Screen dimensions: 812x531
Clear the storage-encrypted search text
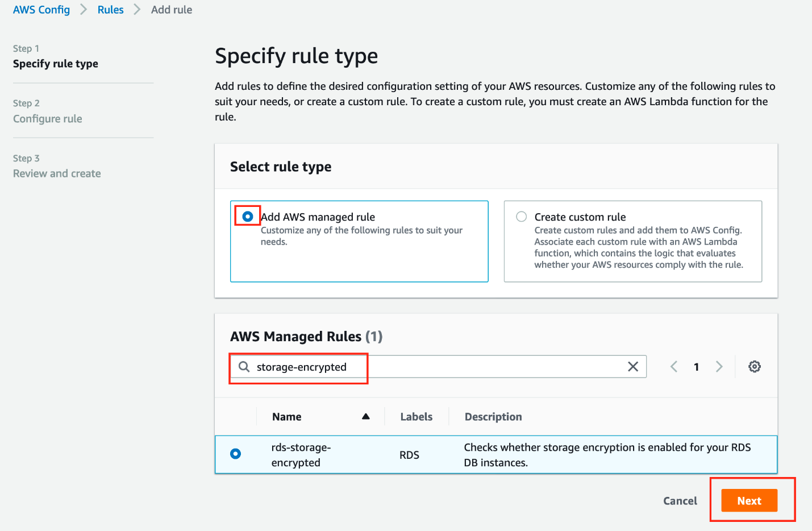(x=633, y=367)
